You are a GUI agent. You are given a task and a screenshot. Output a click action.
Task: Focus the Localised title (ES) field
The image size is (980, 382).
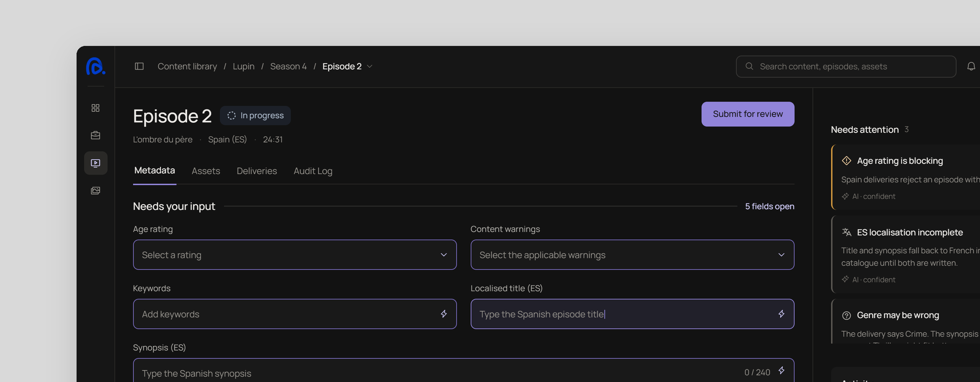coord(632,314)
